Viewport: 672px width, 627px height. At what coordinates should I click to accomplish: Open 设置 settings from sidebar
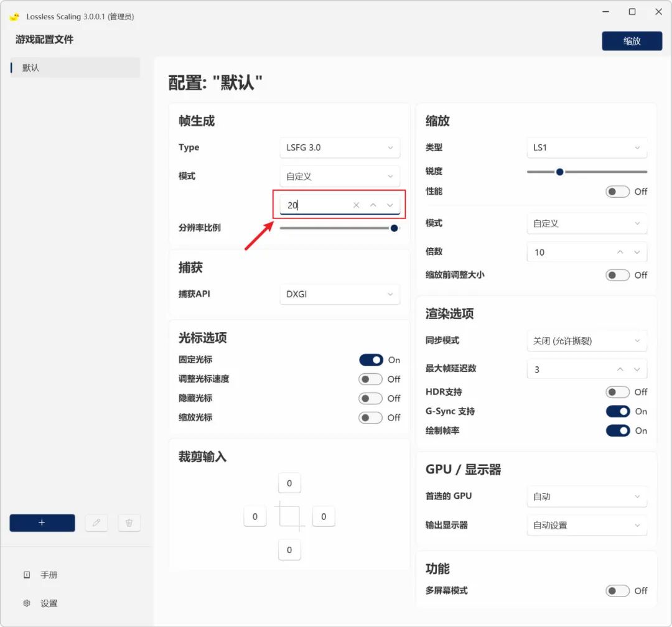[x=49, y=603]
